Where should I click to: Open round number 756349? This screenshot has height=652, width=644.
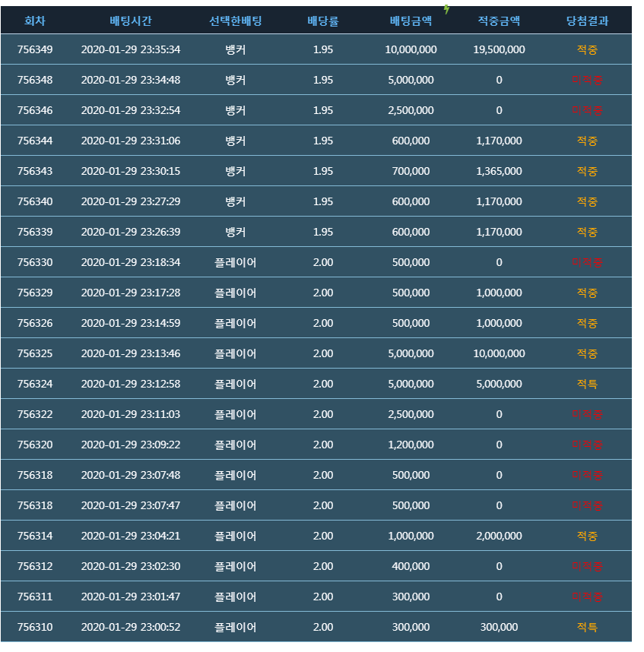(x=35, y=49)
